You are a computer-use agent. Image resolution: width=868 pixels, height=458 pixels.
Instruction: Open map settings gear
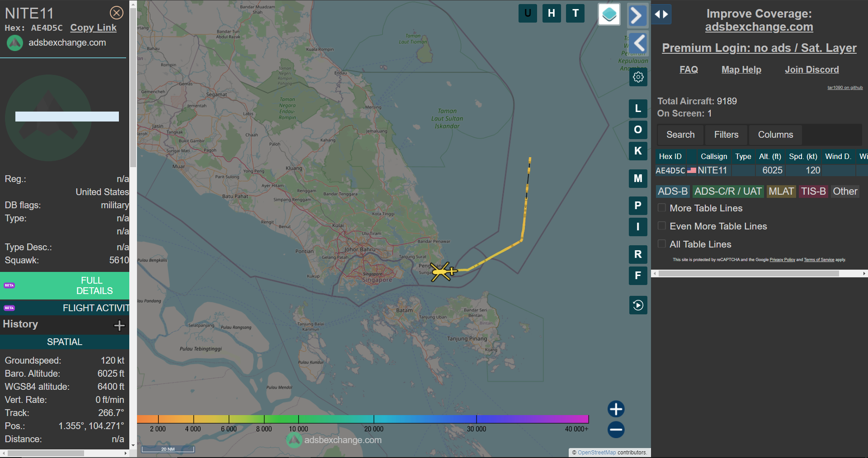(638, 77)
